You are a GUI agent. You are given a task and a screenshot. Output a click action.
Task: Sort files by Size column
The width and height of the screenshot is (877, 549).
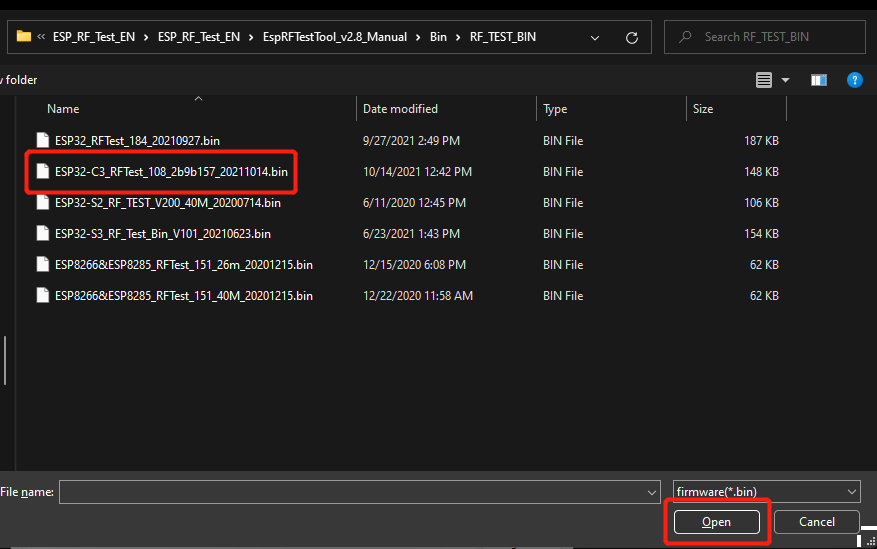(703, 109)
